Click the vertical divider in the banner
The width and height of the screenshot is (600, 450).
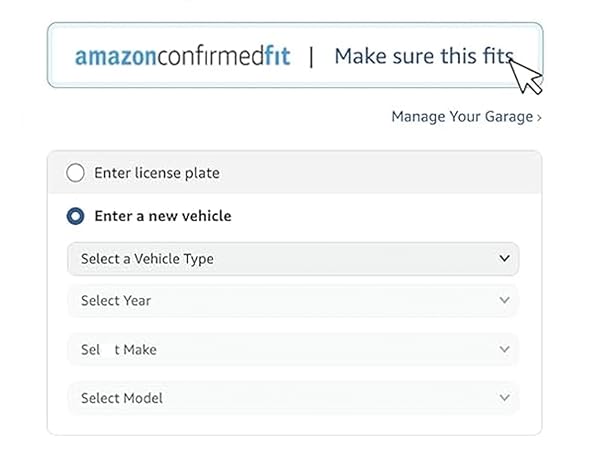point(311,56)
